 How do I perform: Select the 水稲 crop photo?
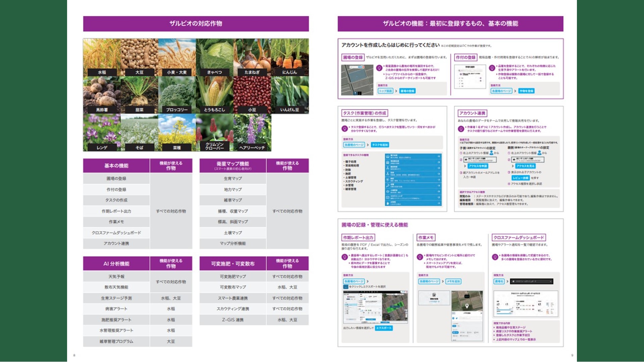tap(102, 57)
